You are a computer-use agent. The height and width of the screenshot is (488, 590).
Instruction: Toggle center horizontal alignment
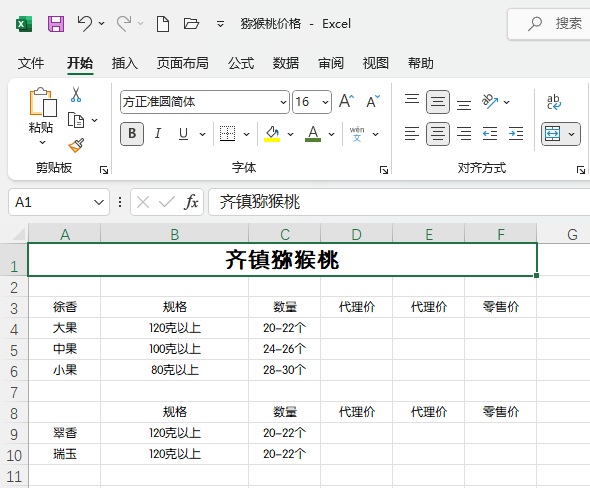(438, 134)
